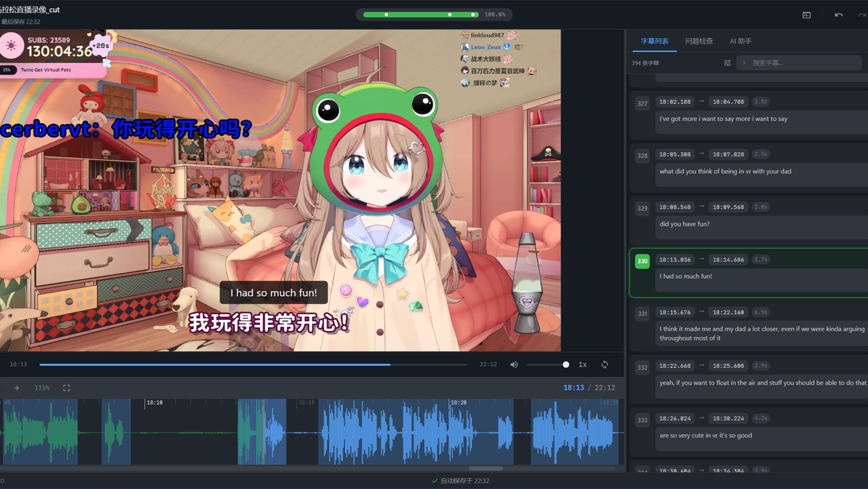Click the "18:13 / 22:12" timeline time display
Image resolution: width=868 pixels, height=489 pixels.
[589, 388]
